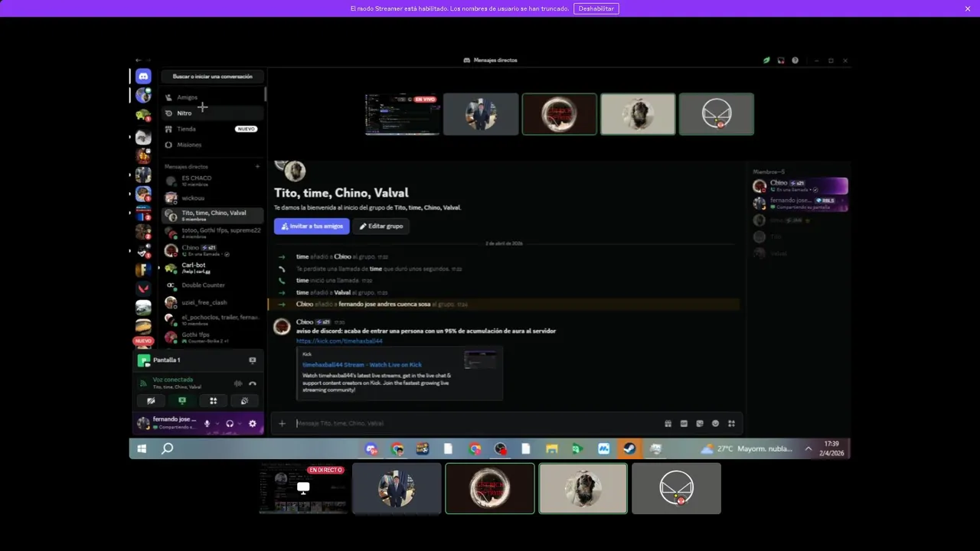Toggle the camera button in voice panel
Screen dimensions: 980x551
point(151,400)
